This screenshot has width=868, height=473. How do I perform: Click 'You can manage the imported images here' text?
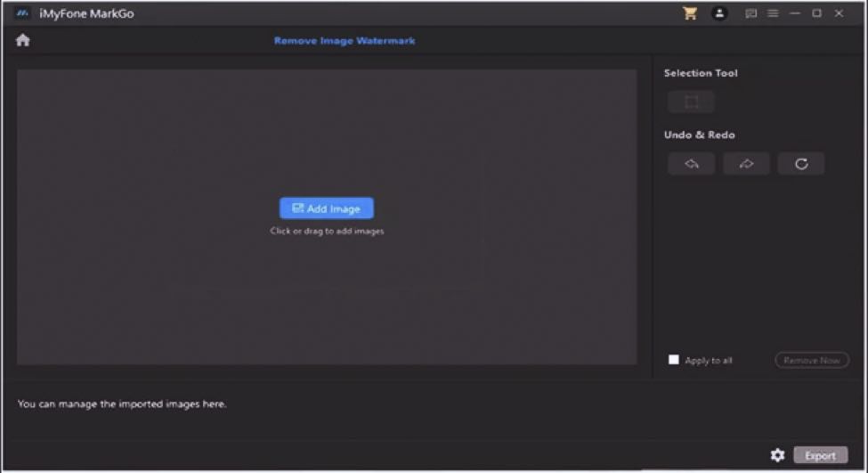click(122, 404)
